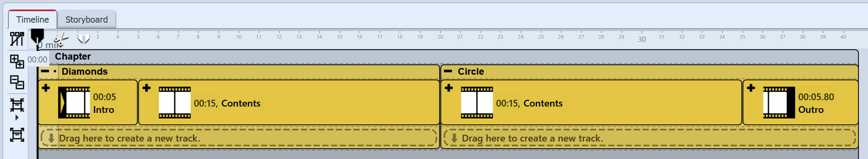Viewport: 868px width, 159px height.
Task: Click the expand all tracks icon
Action: 17,61
